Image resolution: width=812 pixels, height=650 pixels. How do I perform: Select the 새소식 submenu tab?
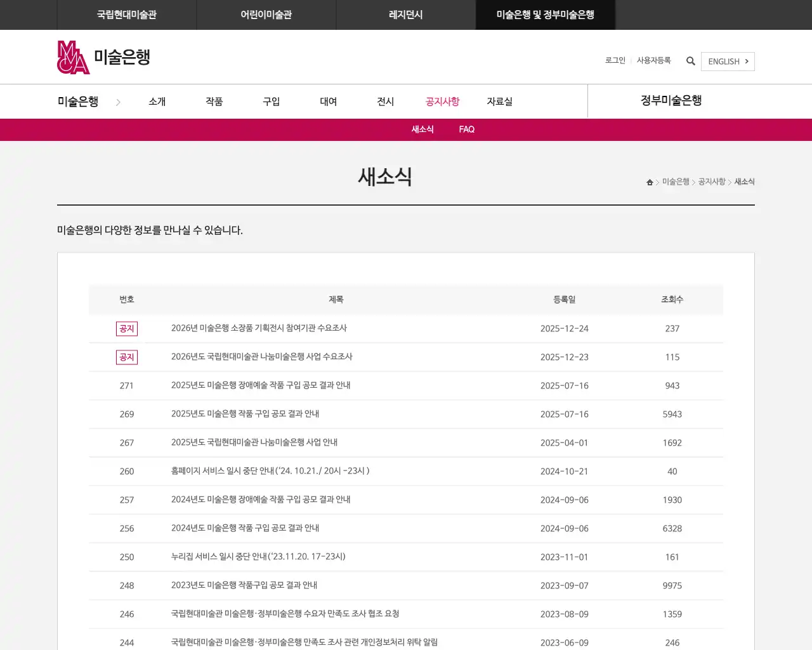tap(422, 129)
